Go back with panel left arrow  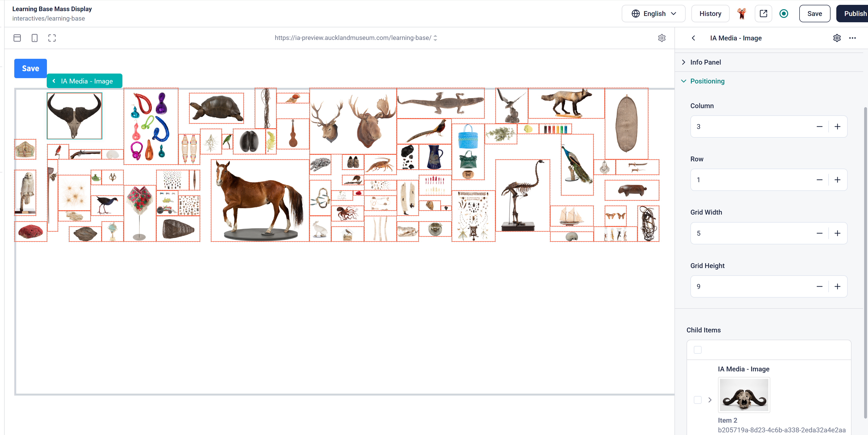pos(693,38)
